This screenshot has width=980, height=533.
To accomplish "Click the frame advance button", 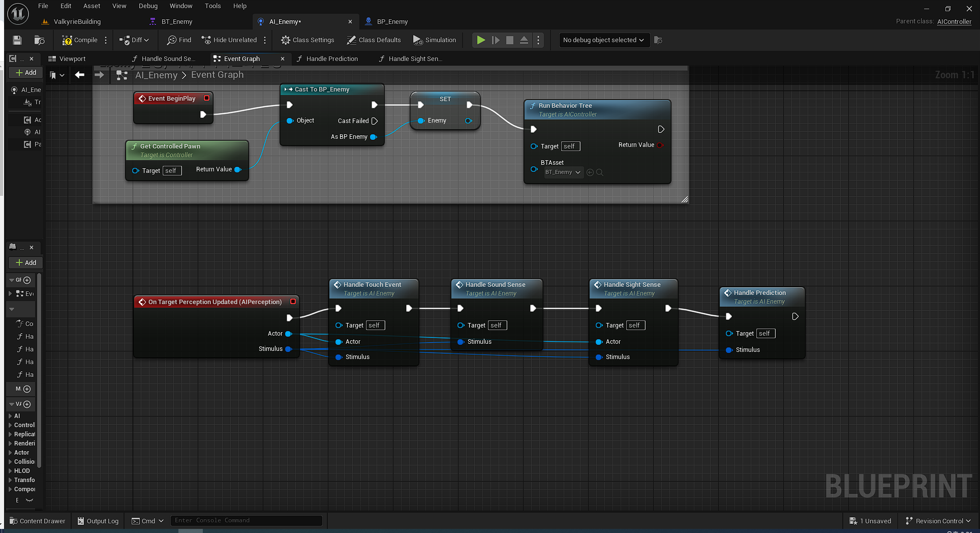I will tap(496, 40).
